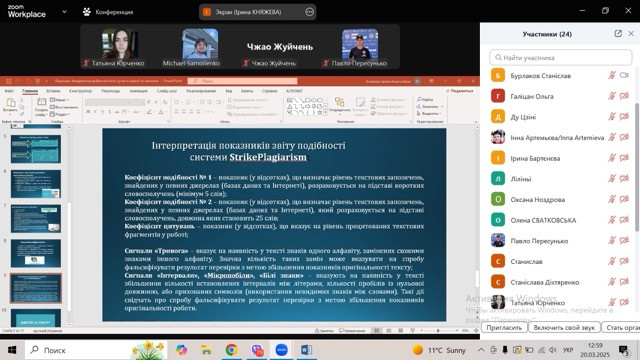Click the УКР language indicator
Image resolution: width=640 pixels, height=360 pixels.
click(x=568, y=350)
